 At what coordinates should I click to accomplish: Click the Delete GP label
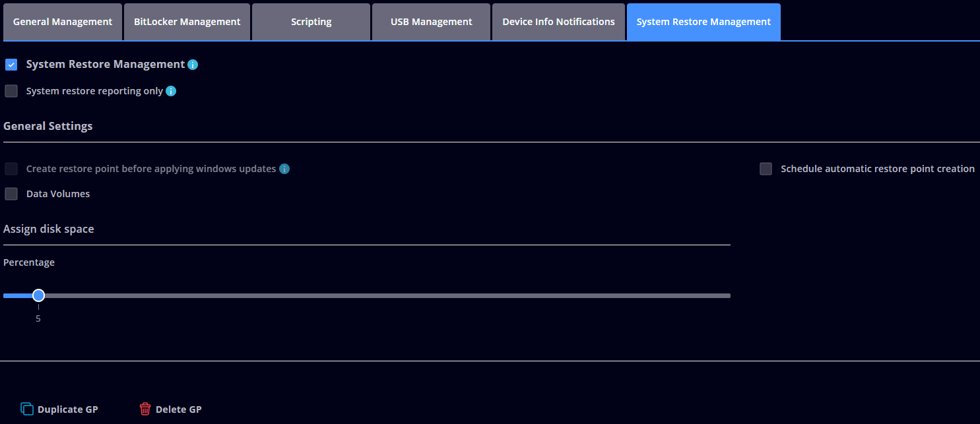click(x=179, y=409)
